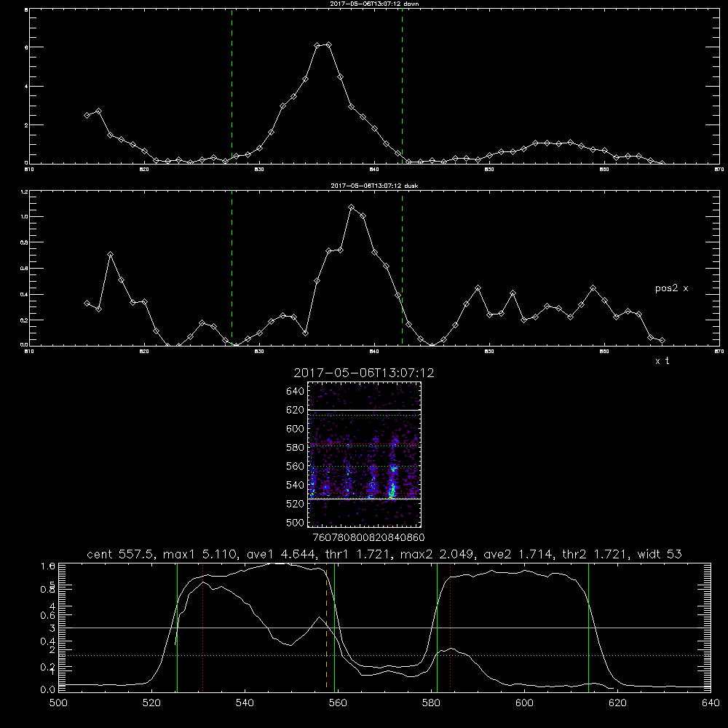Viewport: 728px width, 728px height.
Task: Click the timestamp title above the heatmap
Action: [x=364, y=373]
